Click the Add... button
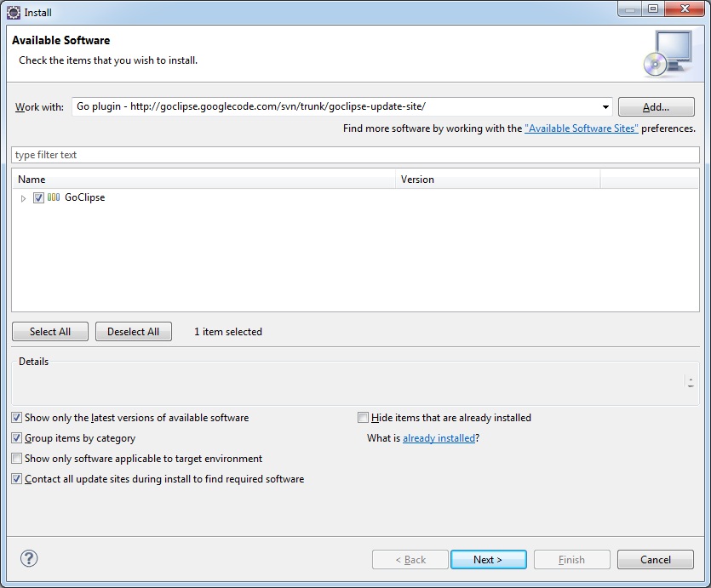The width and height of the screenshot is (711, 588). 657,107
